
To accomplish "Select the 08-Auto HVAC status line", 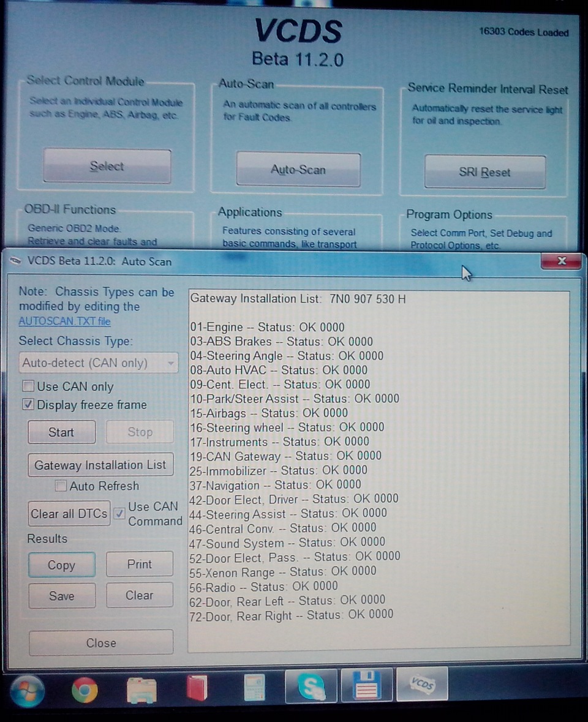I will pos(279,370).
